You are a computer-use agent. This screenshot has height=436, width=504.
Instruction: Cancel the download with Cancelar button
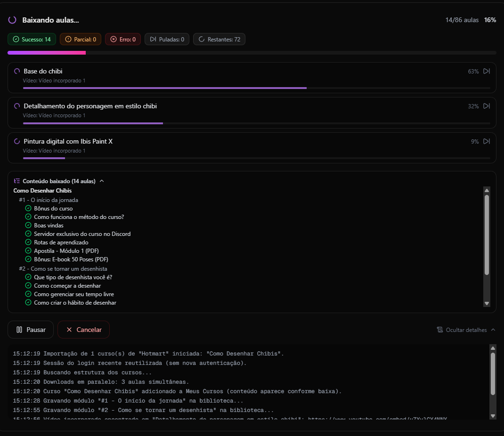83,330
